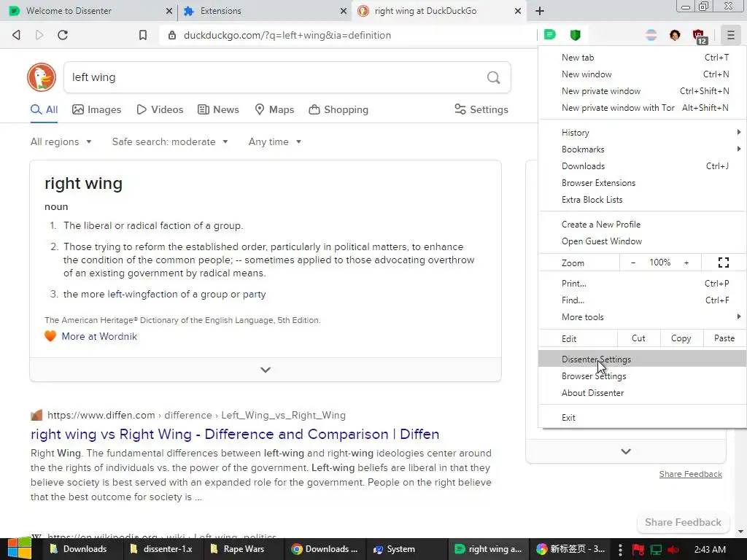The height and width of the screenshot is (560, 747).
Task: Expand the All regions dropdown
Action: 61,142
